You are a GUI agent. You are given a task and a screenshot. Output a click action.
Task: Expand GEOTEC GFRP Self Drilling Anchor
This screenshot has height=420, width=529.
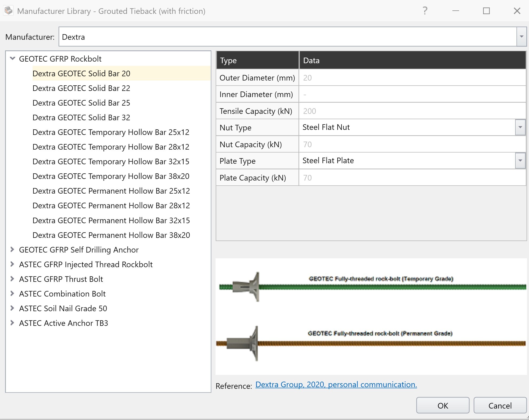click(x=12, y=250)
